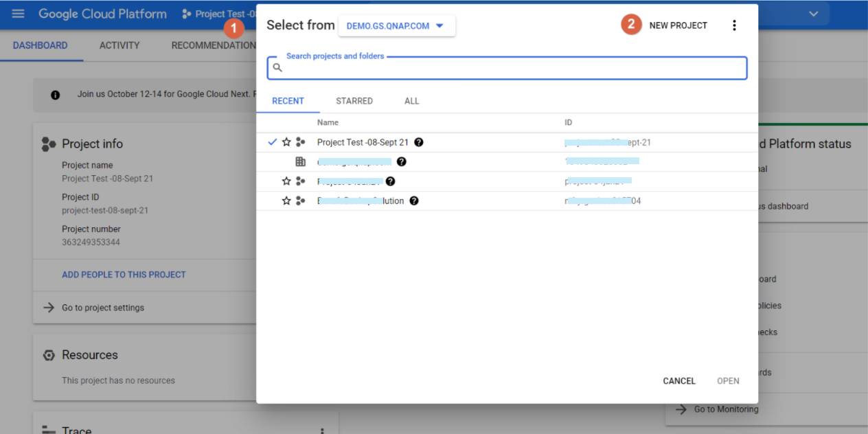Click help icon beside Project Test -08-Sept 21
Image resolution: width=868 pixels, height=434 pixels.
(x=419, y=142)
